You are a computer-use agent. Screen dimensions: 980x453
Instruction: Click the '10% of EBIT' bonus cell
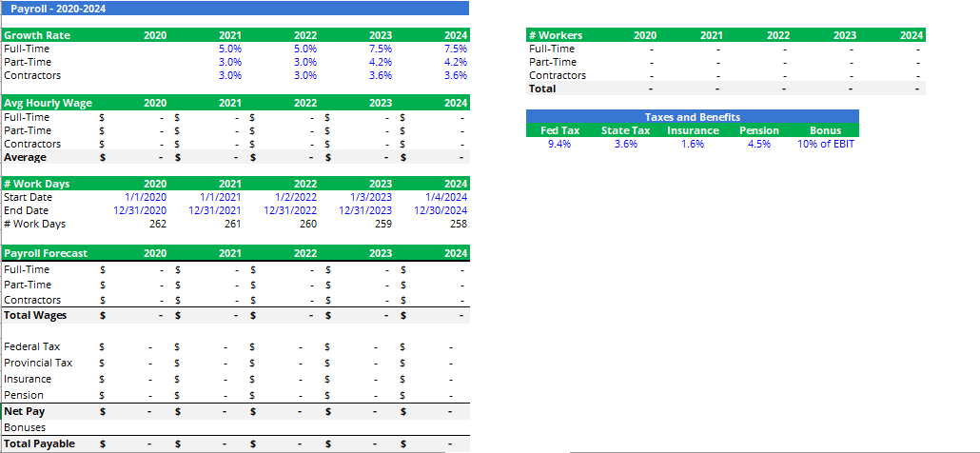tap(826, 144)
